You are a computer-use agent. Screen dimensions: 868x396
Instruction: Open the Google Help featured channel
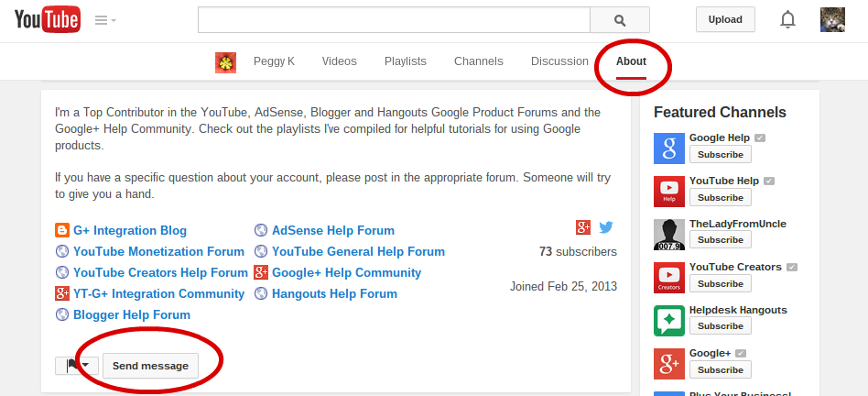719,137
